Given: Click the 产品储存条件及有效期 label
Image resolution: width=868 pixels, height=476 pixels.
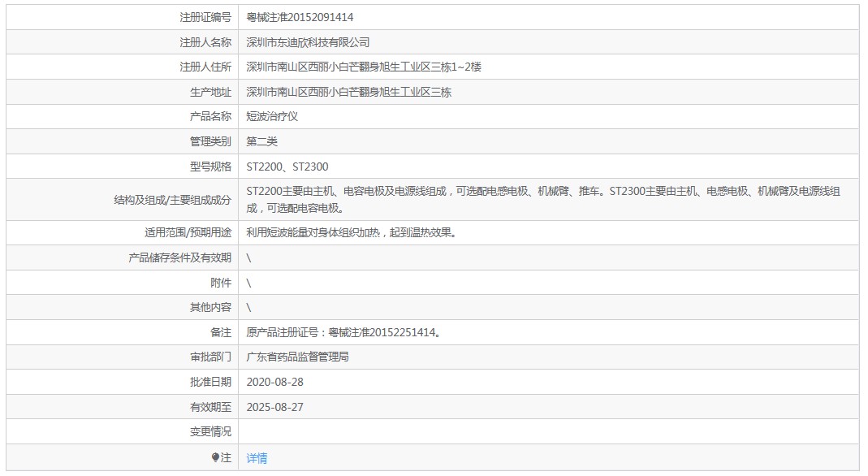Looking at the screenshot, I should point(179,257).
